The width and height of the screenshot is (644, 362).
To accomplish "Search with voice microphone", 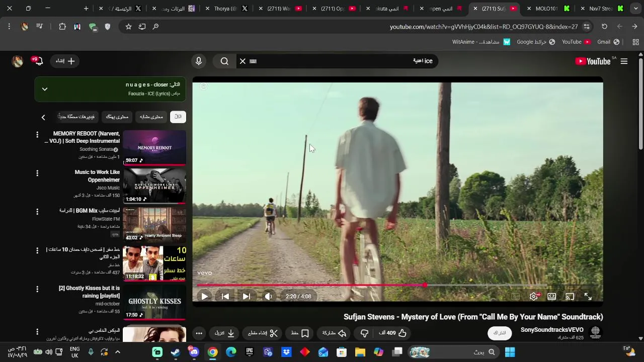I will coord(199,61).
